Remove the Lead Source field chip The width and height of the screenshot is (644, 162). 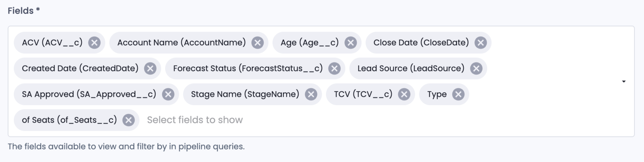click(x=476, y=69)
